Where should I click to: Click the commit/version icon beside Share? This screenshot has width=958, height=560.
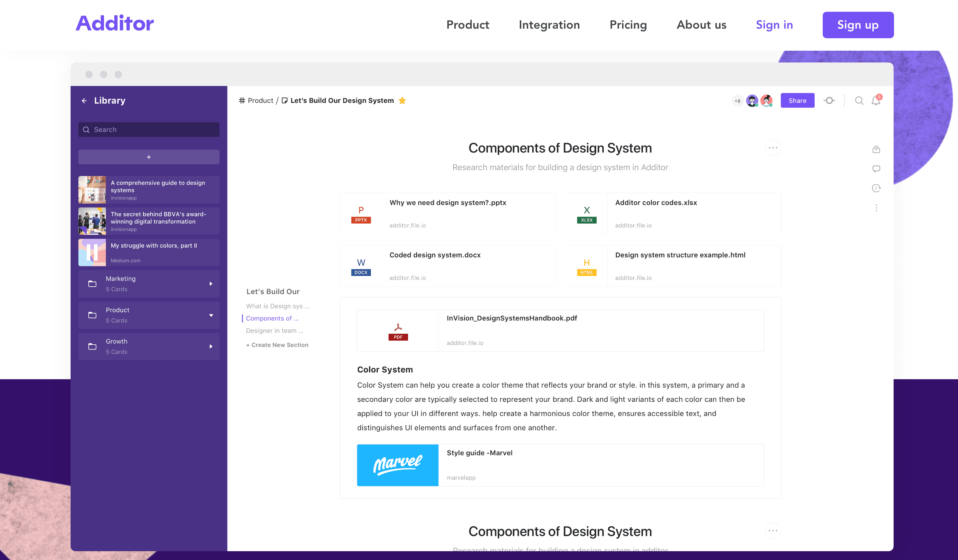point(829,101)
